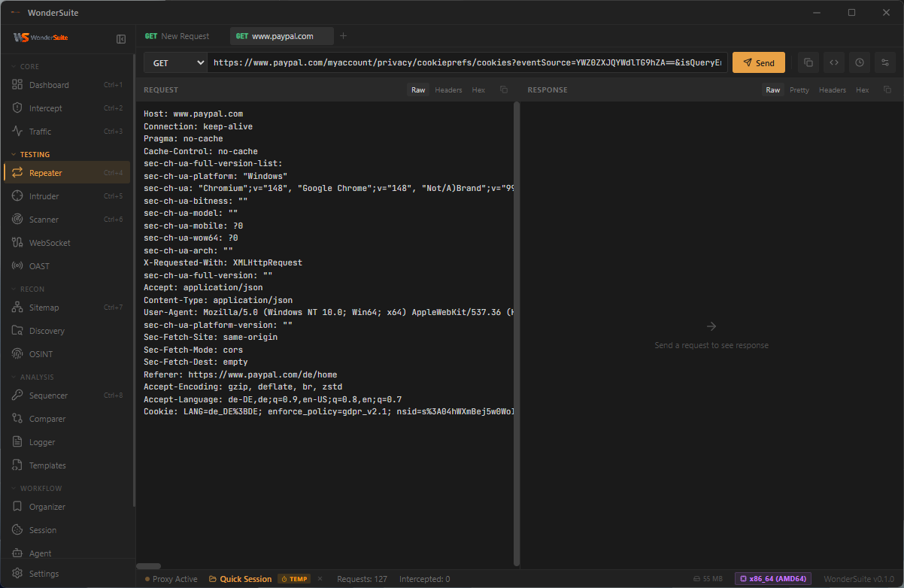Image resolution: width=904 pixels, height=588 pixels.
Task: Copy the REQUEST panel contents icon
Action: 504,89
